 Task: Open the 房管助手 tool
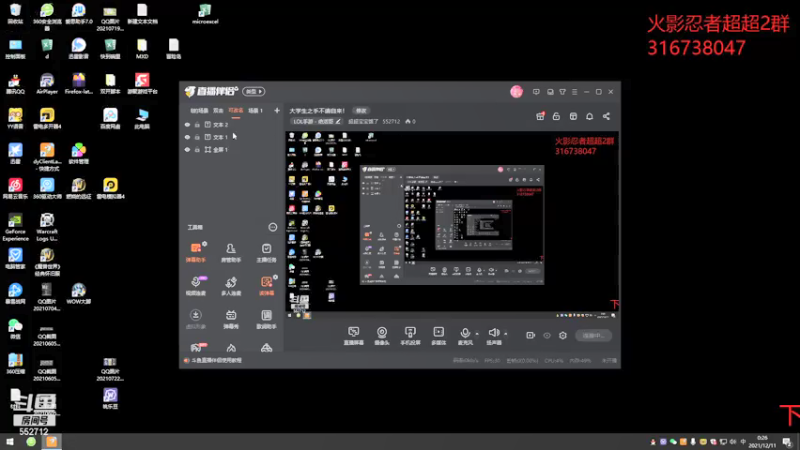[x=231, y=253]
